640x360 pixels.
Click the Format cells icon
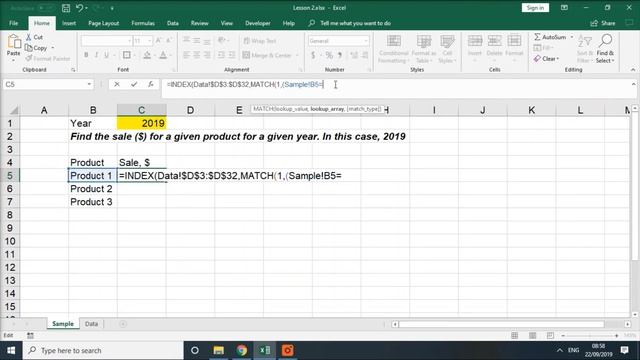coord(514,41)
